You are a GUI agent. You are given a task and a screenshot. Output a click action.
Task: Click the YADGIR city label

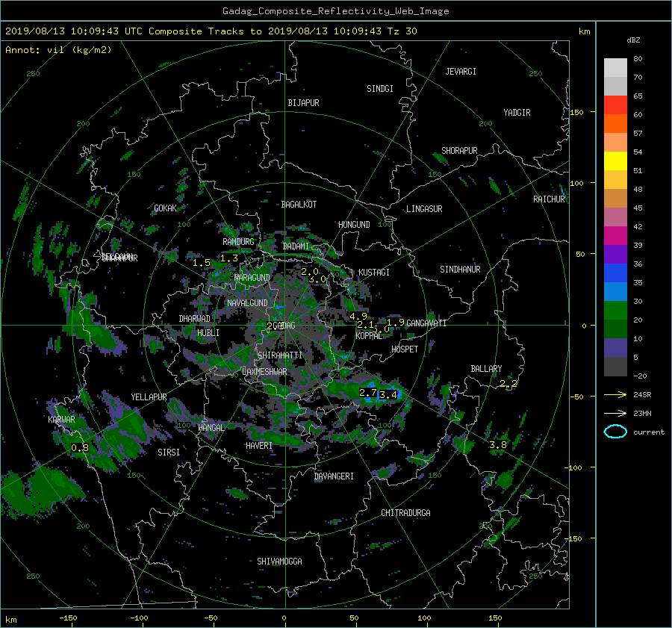point(517,113)
